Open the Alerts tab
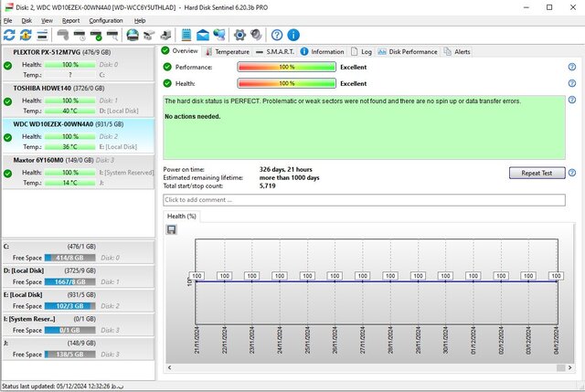 click(462, 52)
